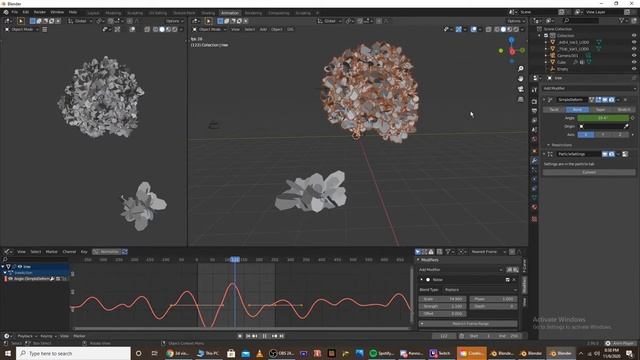Open the Nearest Frame snapping dropdown
Screen dimensions: 640x360
click(x=488, y=252)
